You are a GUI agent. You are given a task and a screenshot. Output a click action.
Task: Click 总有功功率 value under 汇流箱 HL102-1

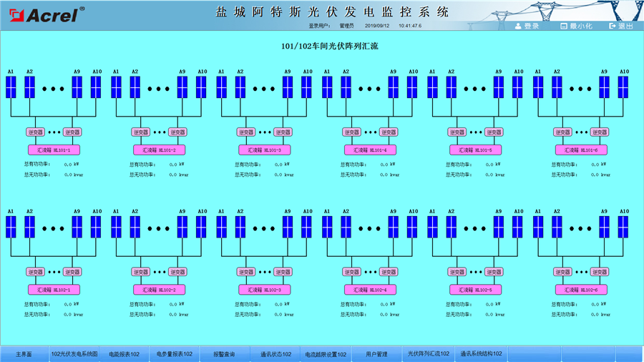[x=70, y=304]
